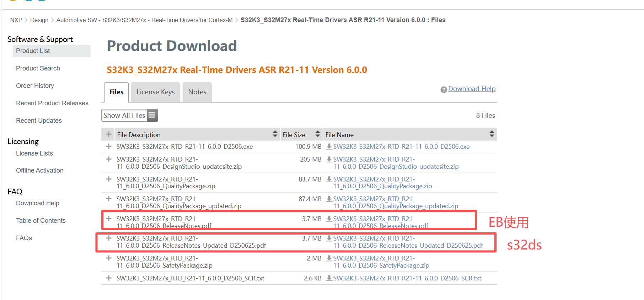Image resolution: width=644 pixels, height=300 pixels.
Task: Click the 8 Files count text
Action: [x=485, y=115]
